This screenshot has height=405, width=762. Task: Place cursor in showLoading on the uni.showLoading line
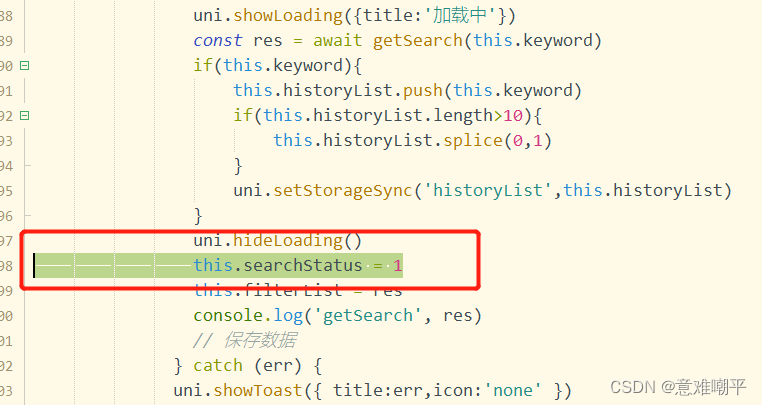pos(288,16)
